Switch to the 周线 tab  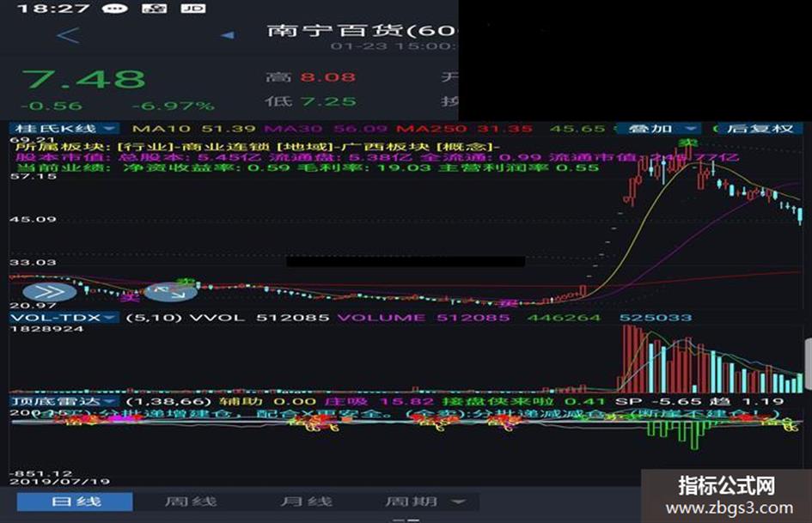pos(191,502)
